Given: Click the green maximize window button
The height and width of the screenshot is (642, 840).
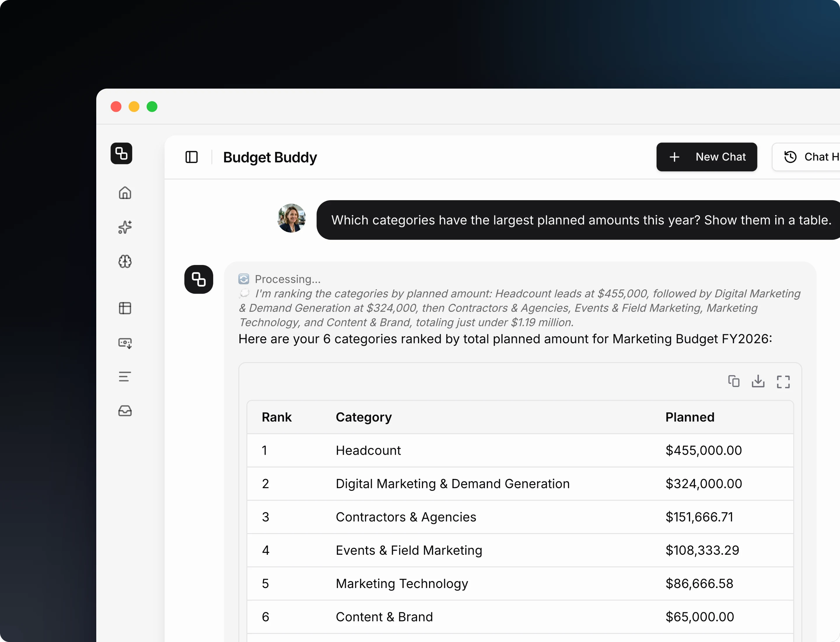Looking at the screenshot, I should click(x=152, y=107).
